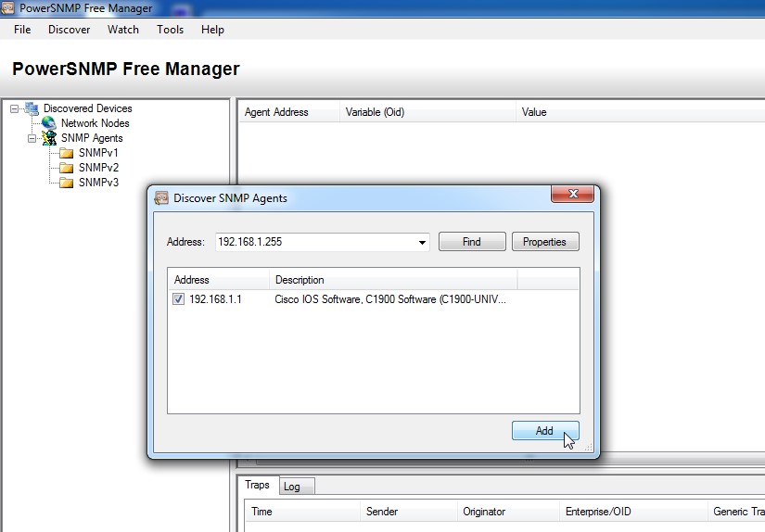765x532 pixels.
Task: Select the Network Nodes tree item
Action: [x=96, y=123]
